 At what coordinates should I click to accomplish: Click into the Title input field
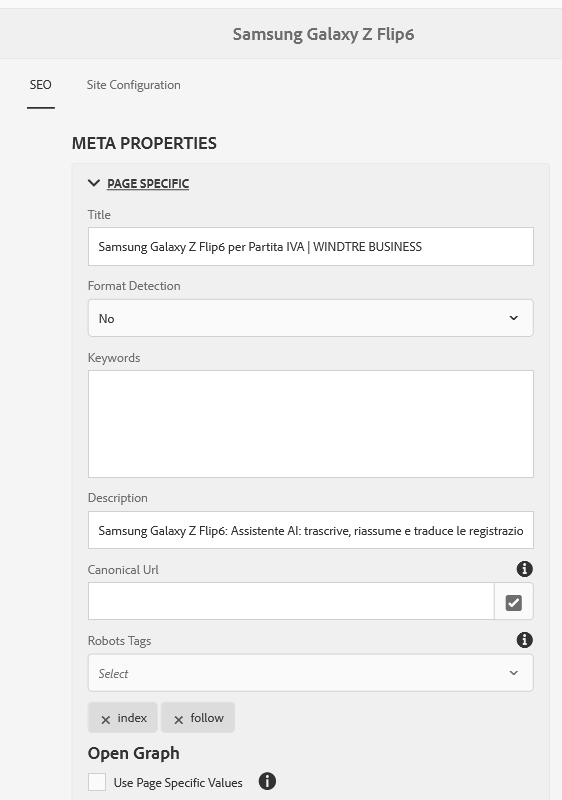tap(311, 246)
